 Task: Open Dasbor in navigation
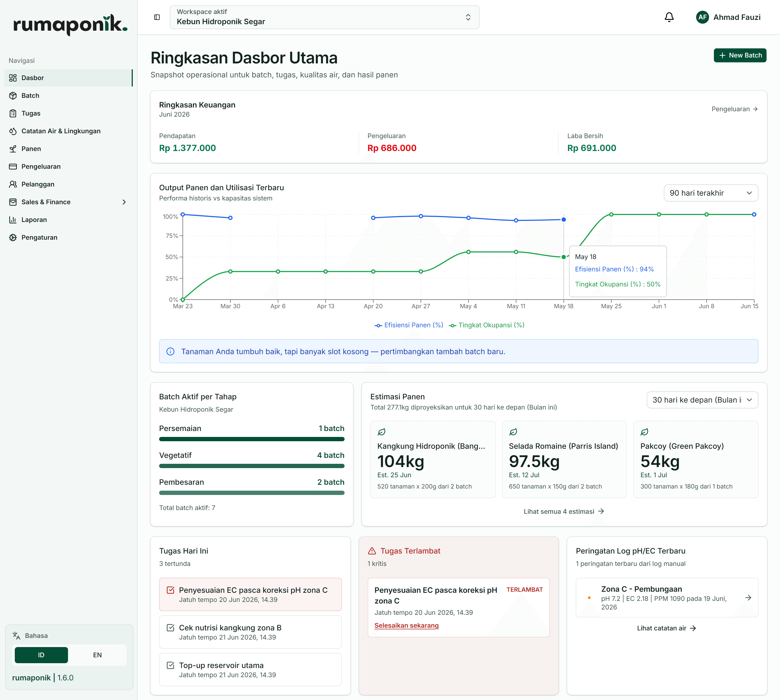pos(69,78)
